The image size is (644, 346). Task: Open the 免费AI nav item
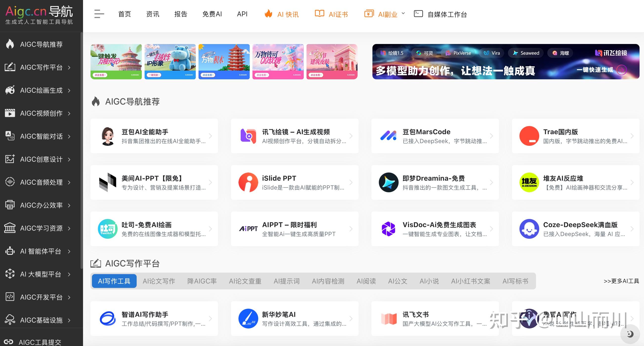pyautogui.click(x=212, y=14)
